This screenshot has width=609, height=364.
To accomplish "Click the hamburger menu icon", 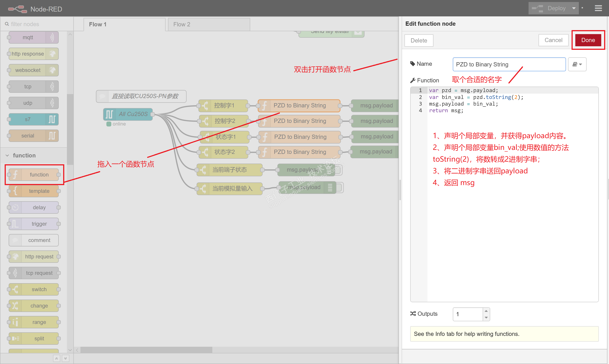I will (598, 8).
